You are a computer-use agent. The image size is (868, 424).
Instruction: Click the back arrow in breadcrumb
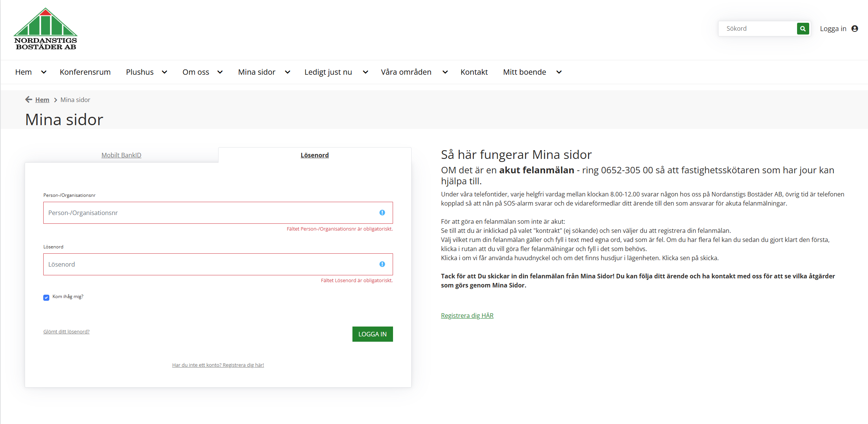click(28, 99)
